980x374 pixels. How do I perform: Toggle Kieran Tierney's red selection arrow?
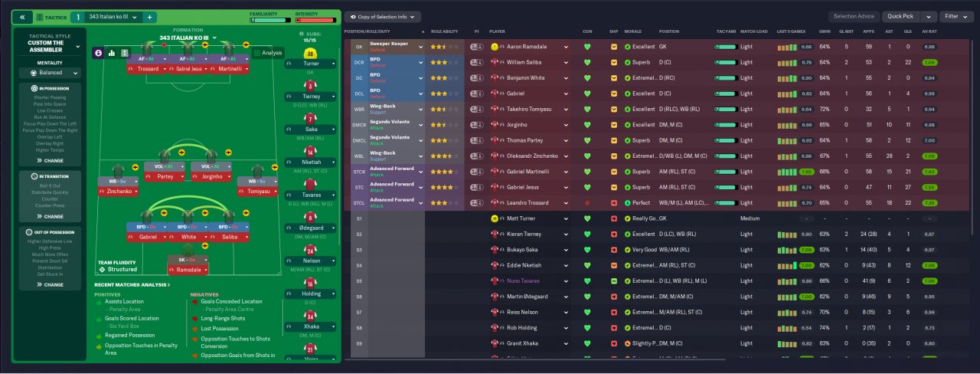(613, 234)
